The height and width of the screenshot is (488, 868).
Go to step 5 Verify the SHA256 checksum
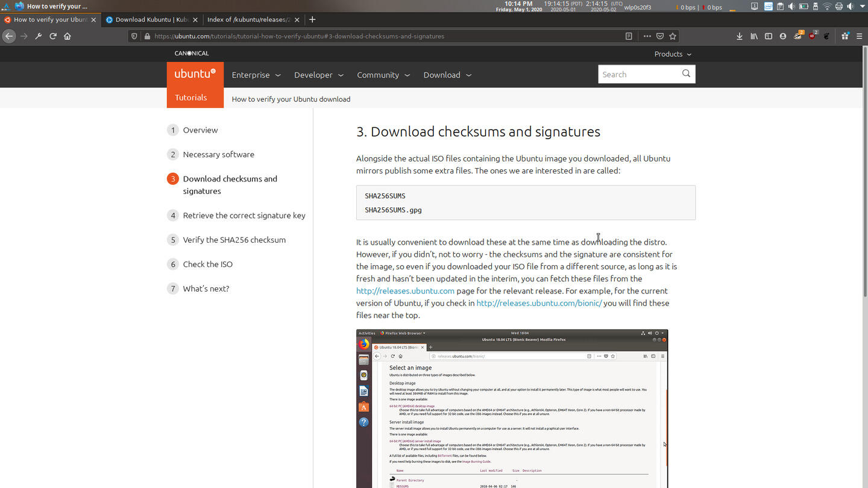coord(234,239)
